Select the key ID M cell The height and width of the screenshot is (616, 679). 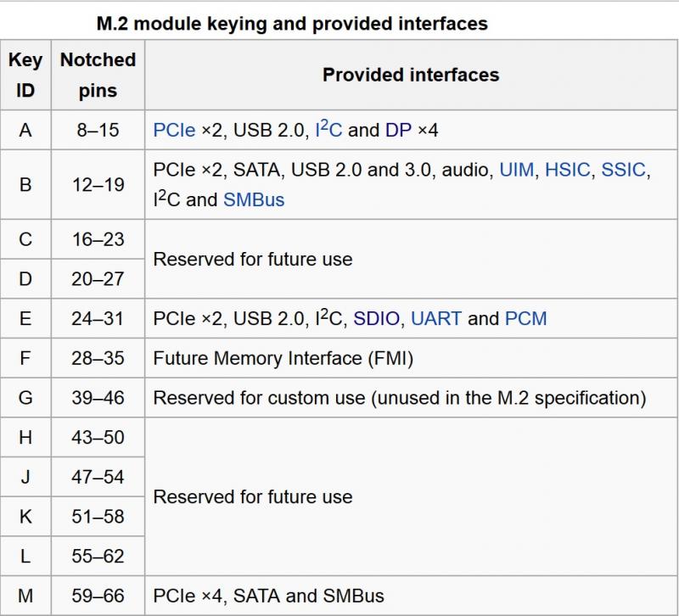[25, 596]
